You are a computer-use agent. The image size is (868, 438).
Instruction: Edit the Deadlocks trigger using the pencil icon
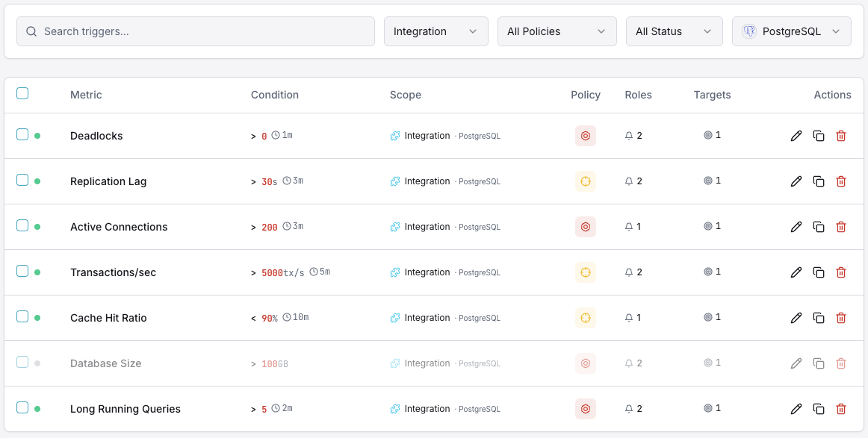point(796,136)
